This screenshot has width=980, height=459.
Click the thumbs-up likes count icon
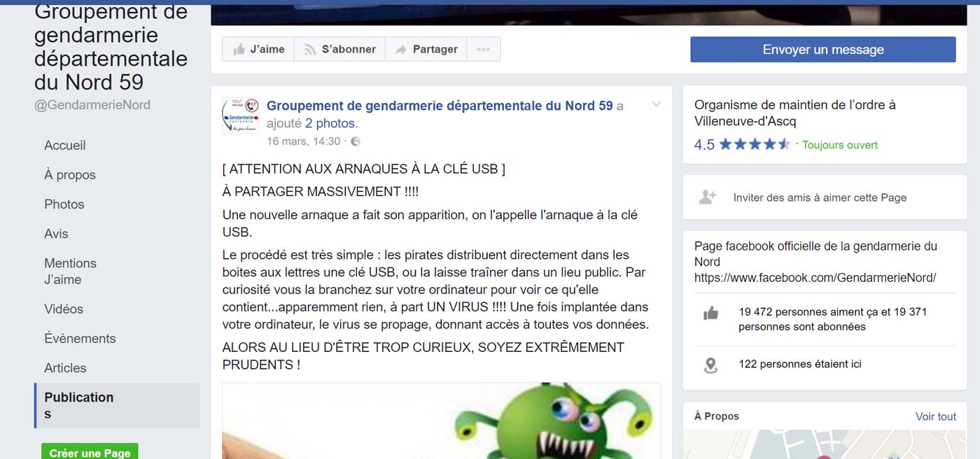(710, 313)
